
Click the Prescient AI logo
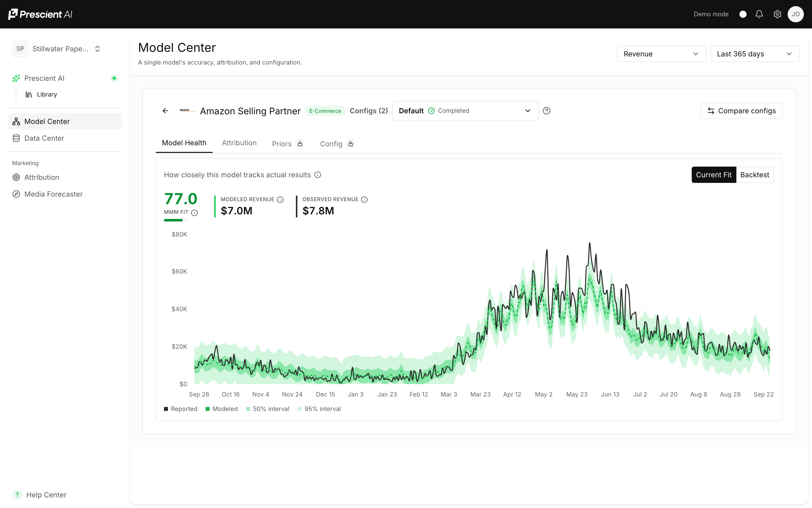coord(40,14)
